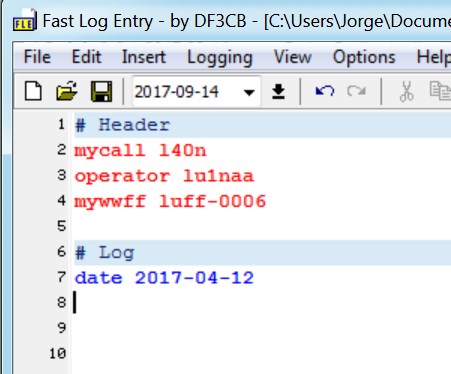Click the FLE application icon in title bar
The width and height of the screenshot is (451, 374).
(x=25, y=21)
